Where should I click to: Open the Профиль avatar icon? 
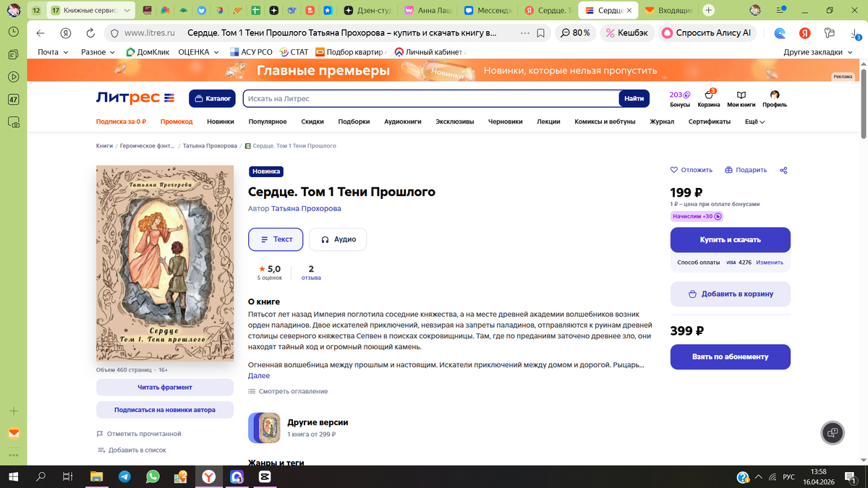point(775,99)
